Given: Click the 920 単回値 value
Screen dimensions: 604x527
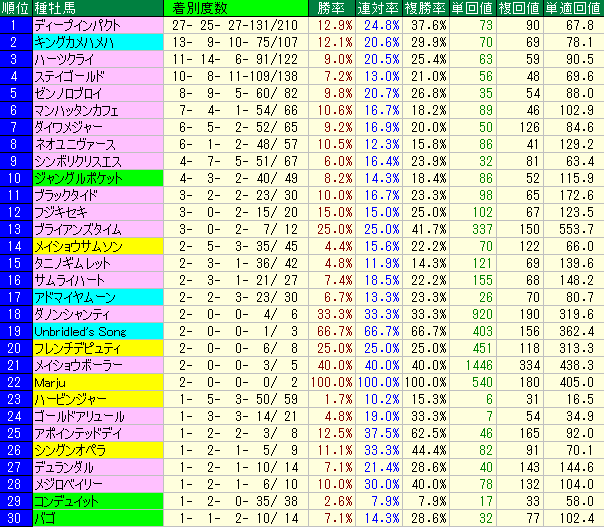Looking at the screenshot, I should point(483,314).
